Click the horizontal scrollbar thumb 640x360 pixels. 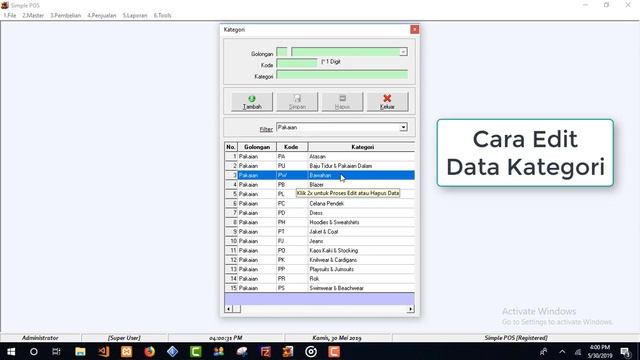[237, 309]
